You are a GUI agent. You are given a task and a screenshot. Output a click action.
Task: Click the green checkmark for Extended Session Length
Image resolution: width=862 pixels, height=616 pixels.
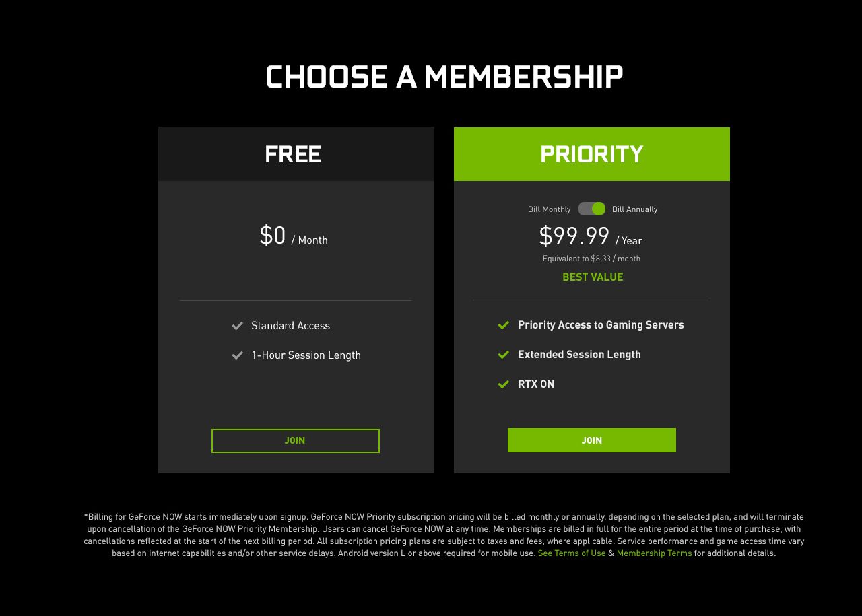[x=503, y=355]
